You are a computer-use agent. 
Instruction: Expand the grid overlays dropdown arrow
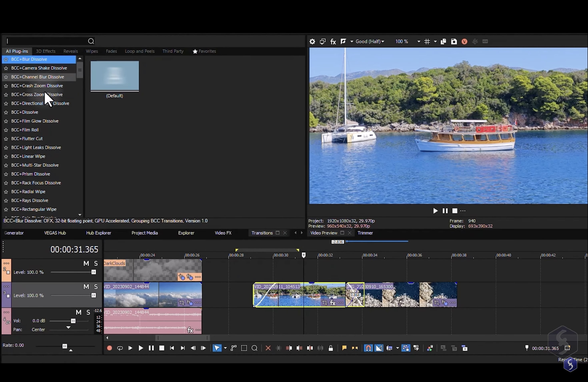point(435,42)
